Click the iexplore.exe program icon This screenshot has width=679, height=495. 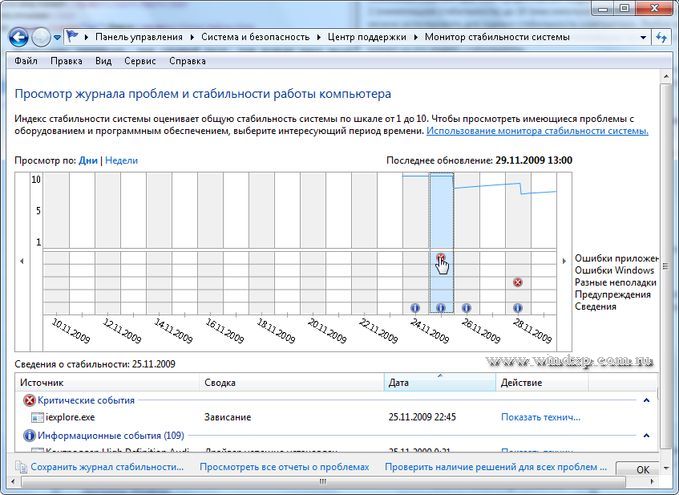pyautogui.click(x=37, y=417)
